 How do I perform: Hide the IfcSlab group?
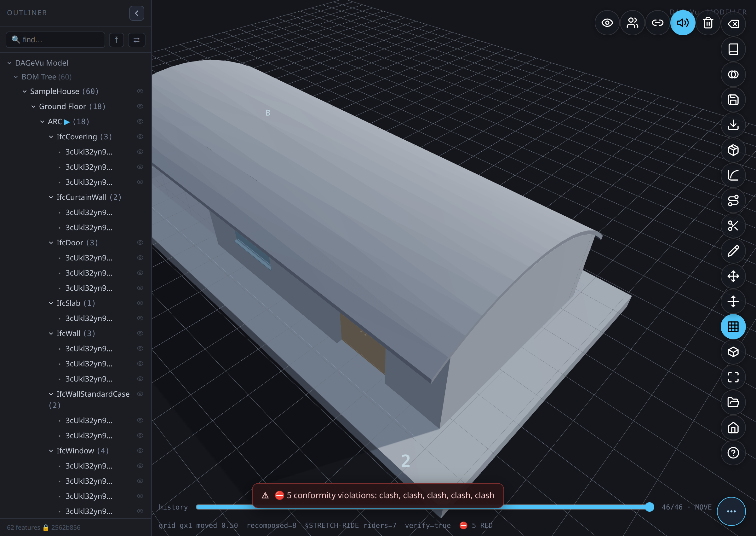(x=140, y=303)
